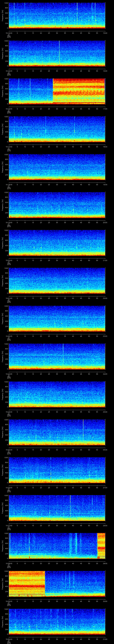Screen dimensions: 114x644
Task: Select the 19:23:00 time label
Action: tap(9, 374)
